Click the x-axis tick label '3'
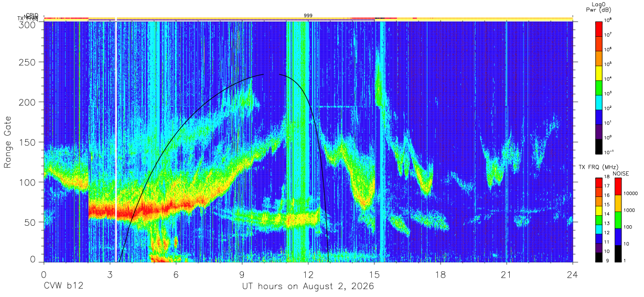 [x=110, y=274]
